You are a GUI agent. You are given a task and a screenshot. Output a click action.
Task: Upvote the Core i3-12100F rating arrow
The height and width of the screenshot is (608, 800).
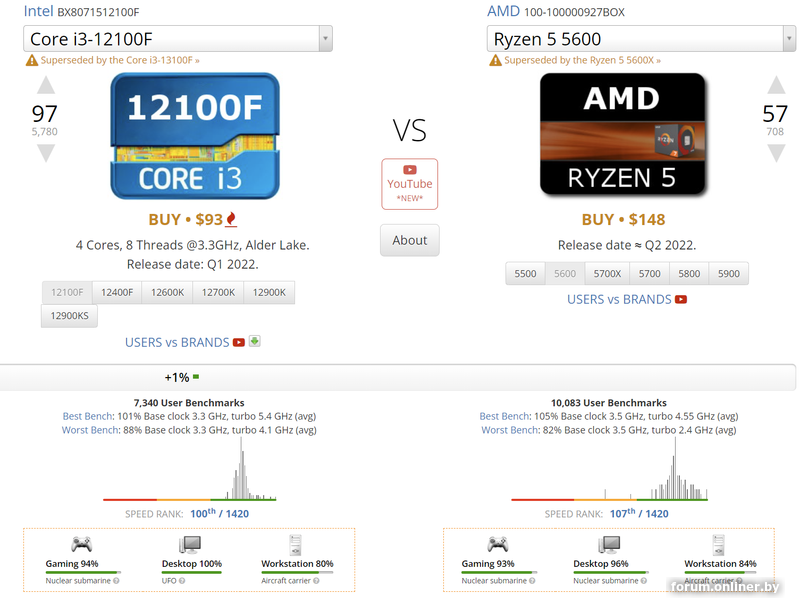coord(45,86)
